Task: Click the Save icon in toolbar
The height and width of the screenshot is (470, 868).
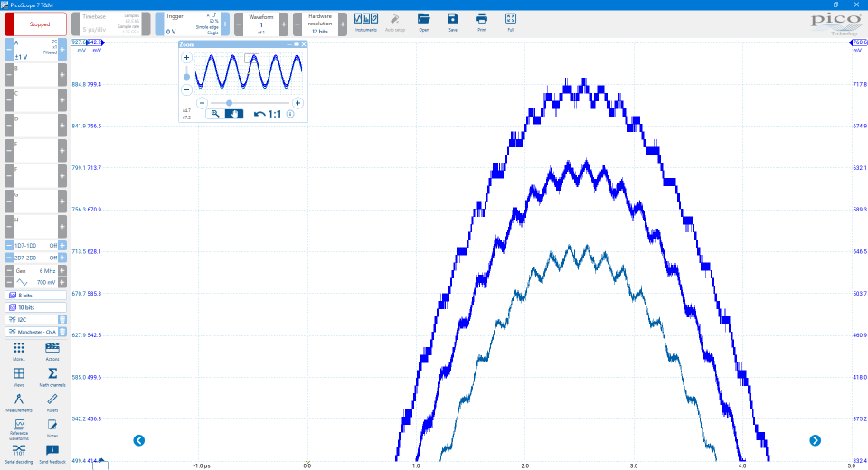Action: point(453,22)
